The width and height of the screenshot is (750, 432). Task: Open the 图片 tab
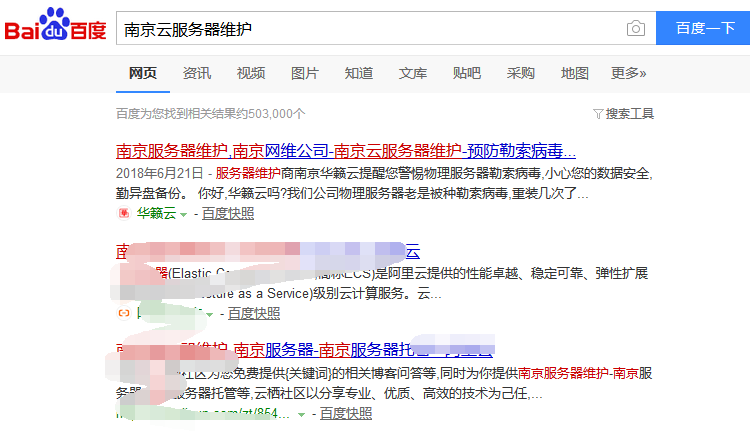pos(305,73)
